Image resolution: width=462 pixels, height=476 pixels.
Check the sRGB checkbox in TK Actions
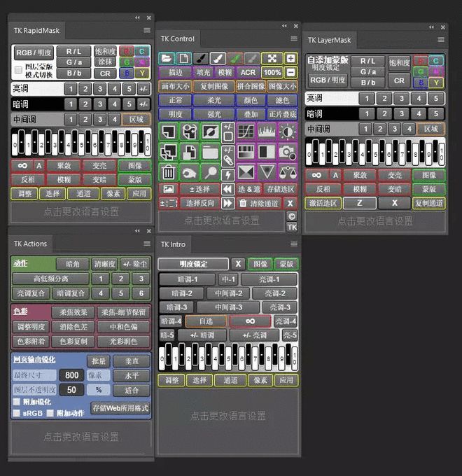[17, 413]
